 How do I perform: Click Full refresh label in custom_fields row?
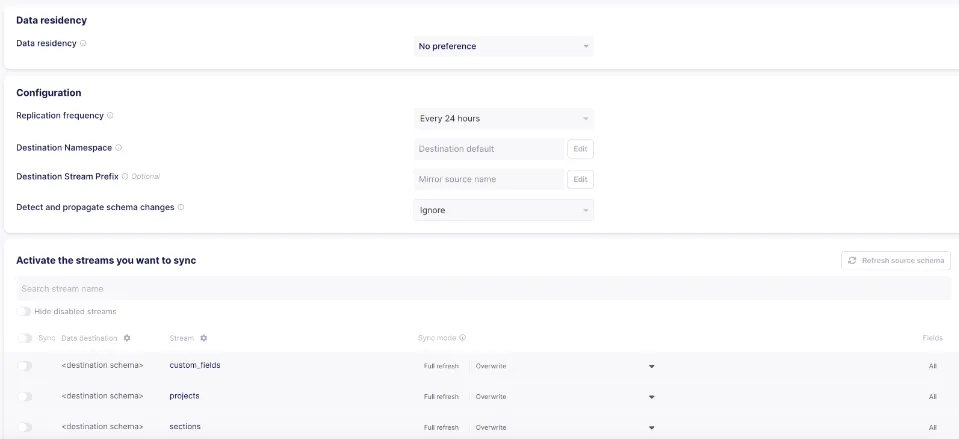coord(441,366)
